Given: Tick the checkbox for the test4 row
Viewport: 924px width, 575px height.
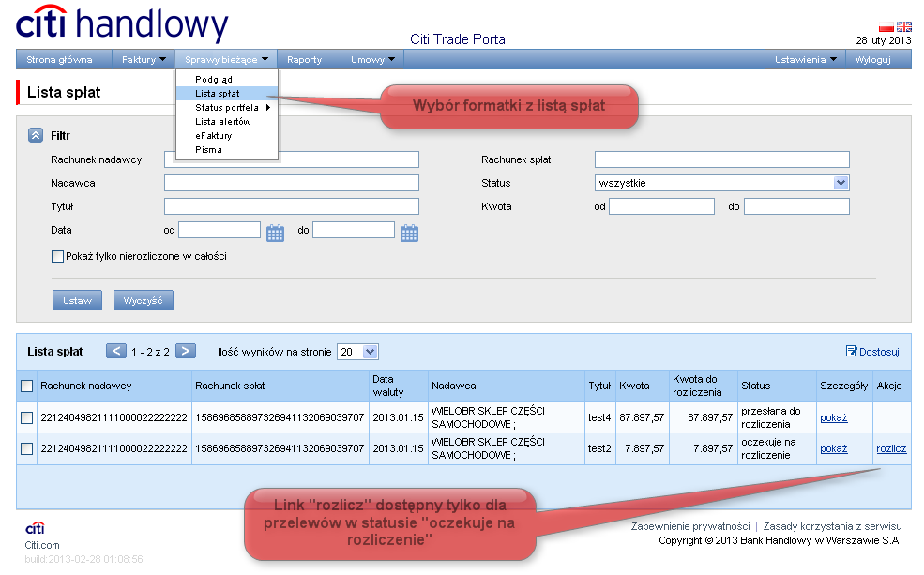Looking at the screenshot, I should (x=26, y=417).
